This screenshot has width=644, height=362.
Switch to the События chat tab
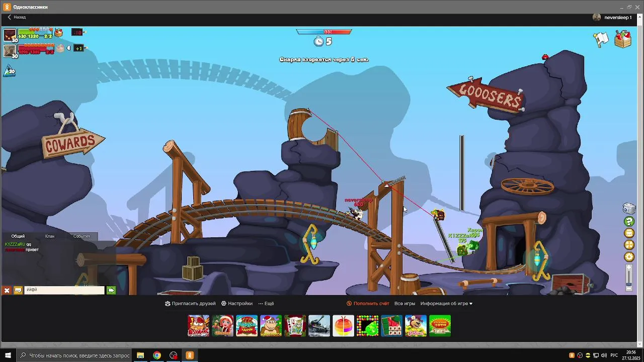pos(82,236)
